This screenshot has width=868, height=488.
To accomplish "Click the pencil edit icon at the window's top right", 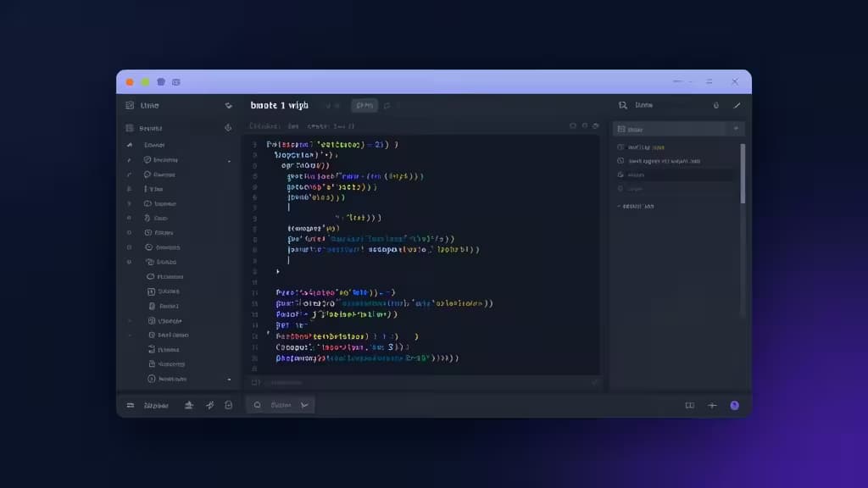I will click(737, 105).
